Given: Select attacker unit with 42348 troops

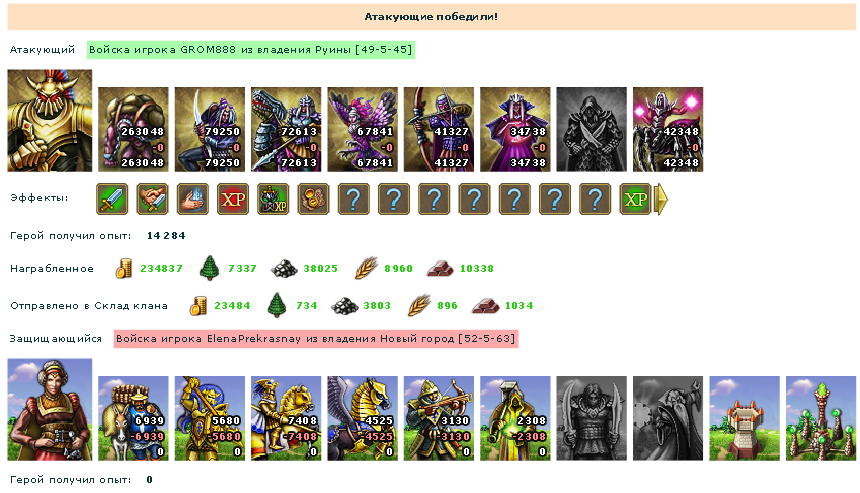Looking at the screenshot, I should pos(668,129).
